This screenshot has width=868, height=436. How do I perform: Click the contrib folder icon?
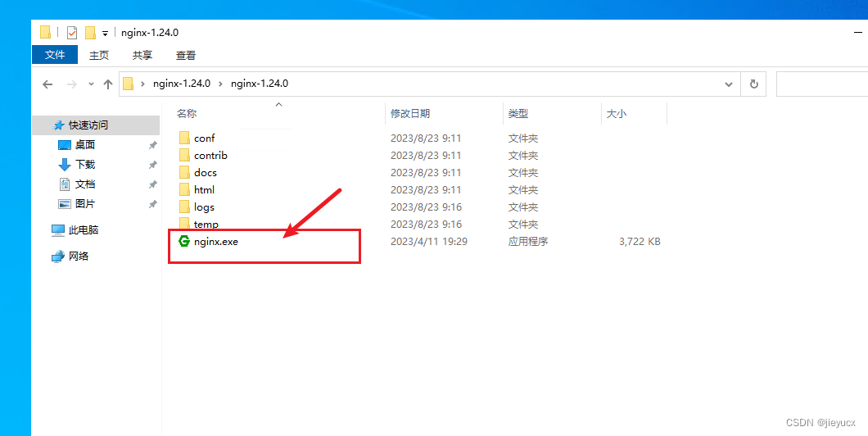point(184,155)
